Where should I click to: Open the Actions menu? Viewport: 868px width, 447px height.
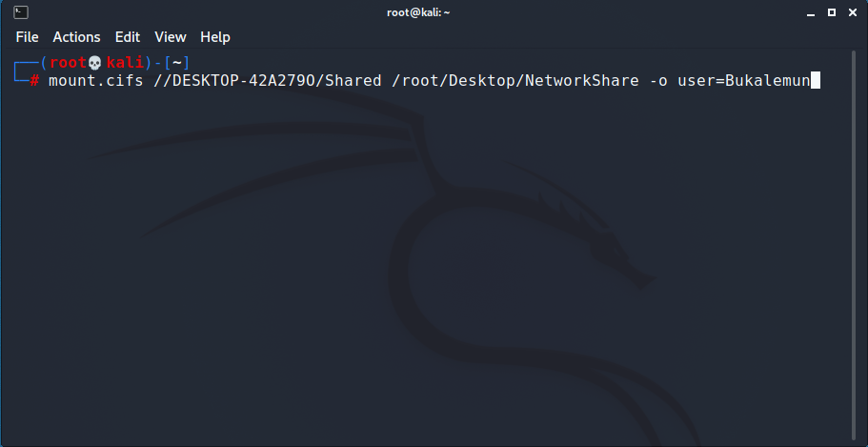tap(76, 37)
